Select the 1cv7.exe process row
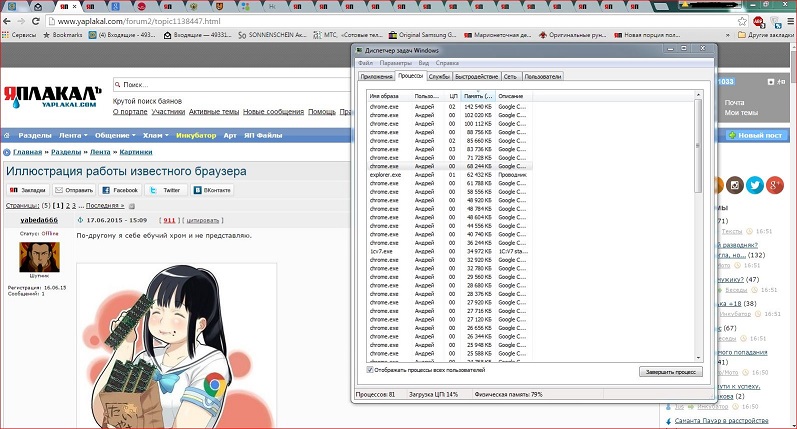 (x=449, y=252)
